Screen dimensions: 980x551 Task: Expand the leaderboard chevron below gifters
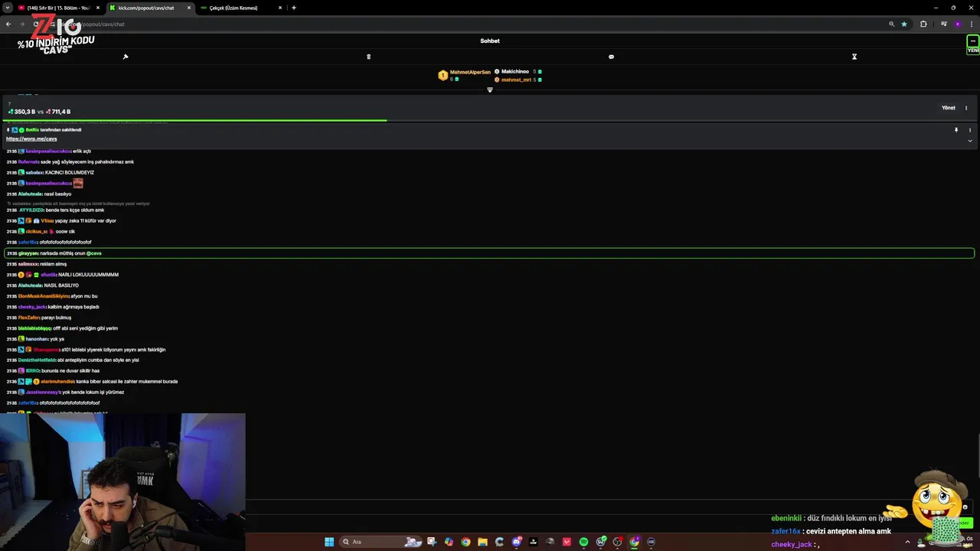click(490, 90)
